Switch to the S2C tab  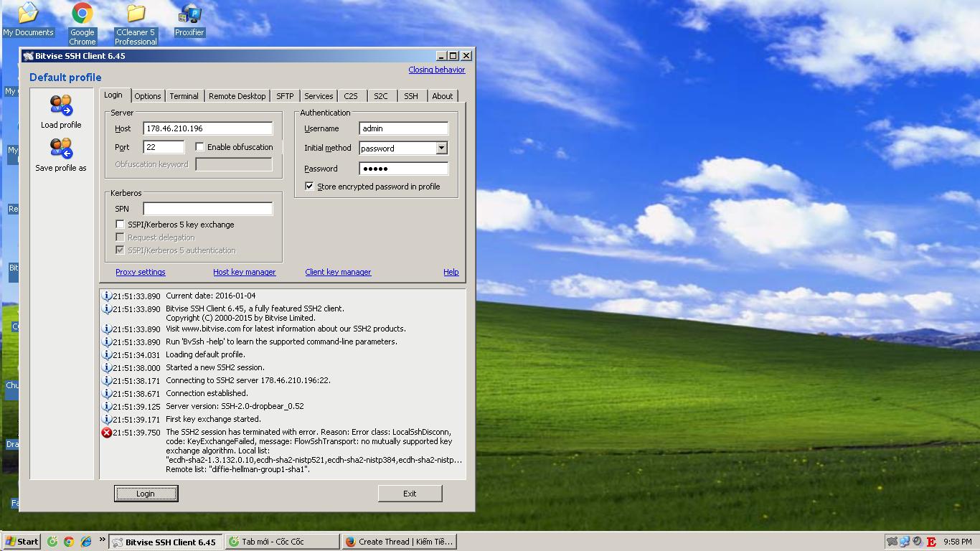(381, 96)
